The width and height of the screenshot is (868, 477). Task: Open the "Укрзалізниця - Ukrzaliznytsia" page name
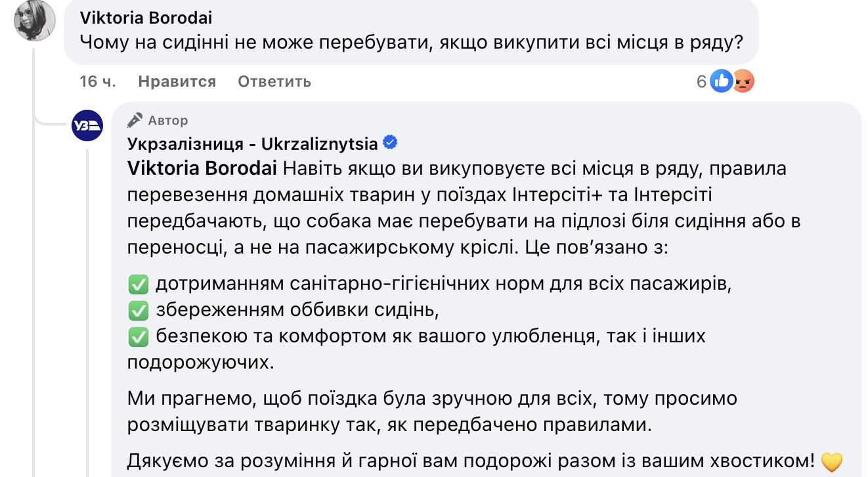click(x=252, y=143)
